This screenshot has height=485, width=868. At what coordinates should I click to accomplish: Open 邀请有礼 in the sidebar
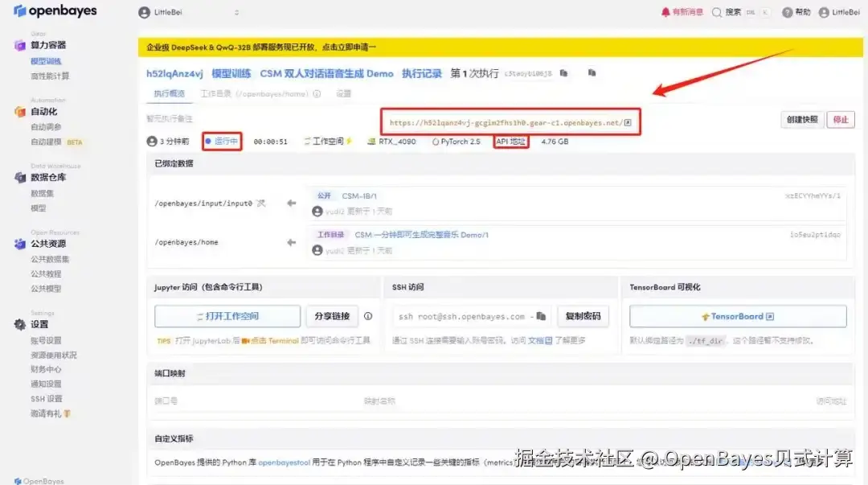tap(51, 413)
